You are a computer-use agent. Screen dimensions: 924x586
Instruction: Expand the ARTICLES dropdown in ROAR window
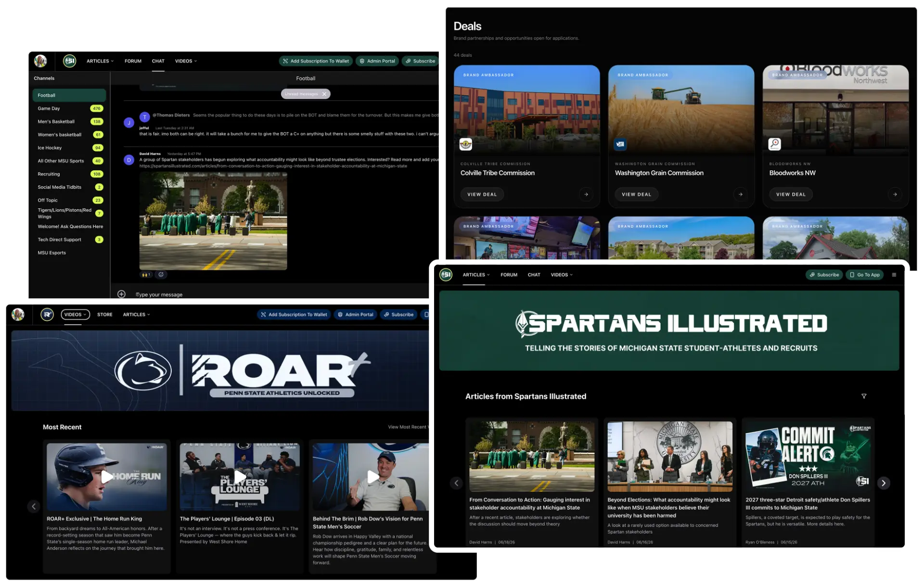[136, 315]
